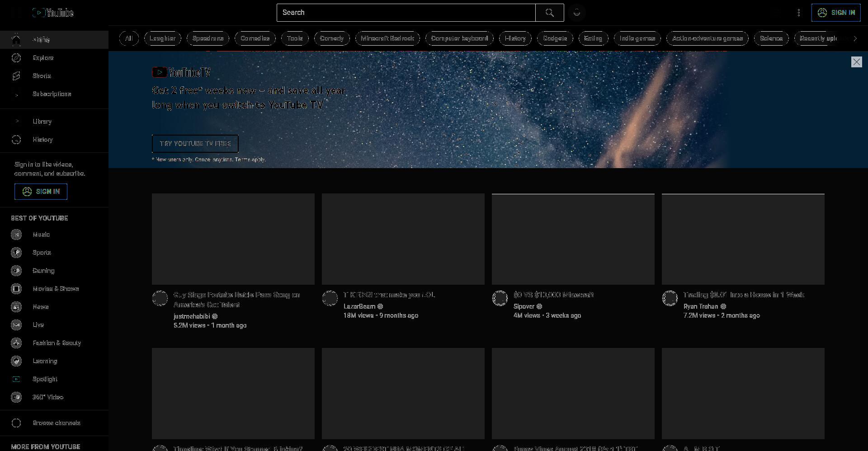Viewport: 868px width, 451px height.
Task: Open Explore from the sidebar
Action: (54, 58)
